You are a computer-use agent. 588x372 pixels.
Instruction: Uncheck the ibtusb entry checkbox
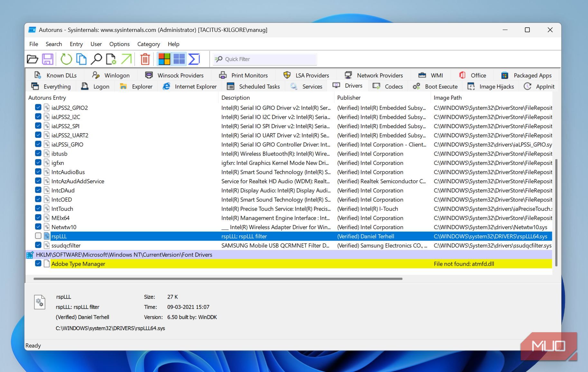(x=38, y=153)
